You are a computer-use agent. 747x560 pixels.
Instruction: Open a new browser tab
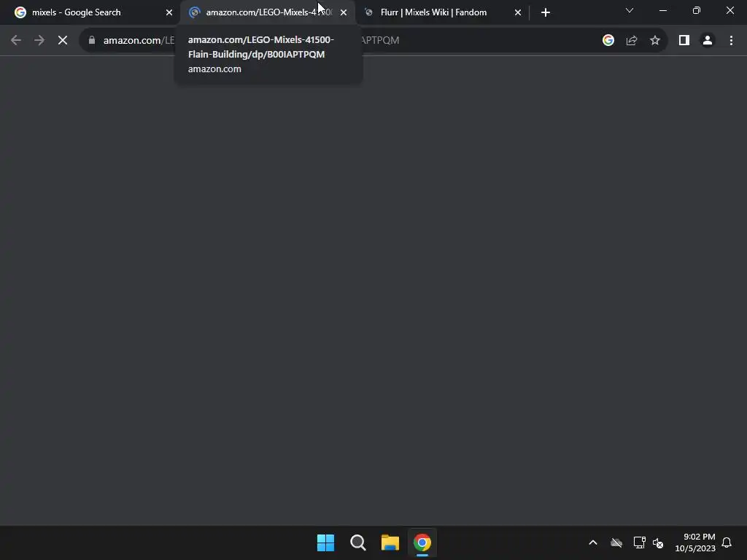(x=546, y=12)
